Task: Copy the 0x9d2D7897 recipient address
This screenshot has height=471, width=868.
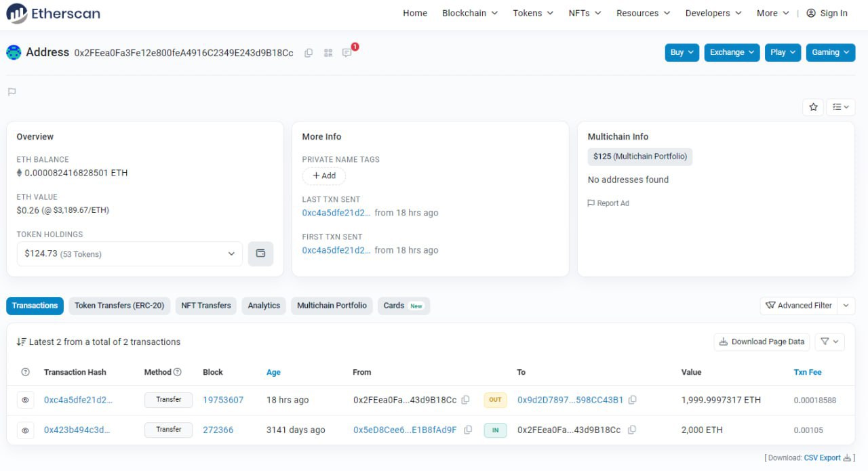Action: 632,400
